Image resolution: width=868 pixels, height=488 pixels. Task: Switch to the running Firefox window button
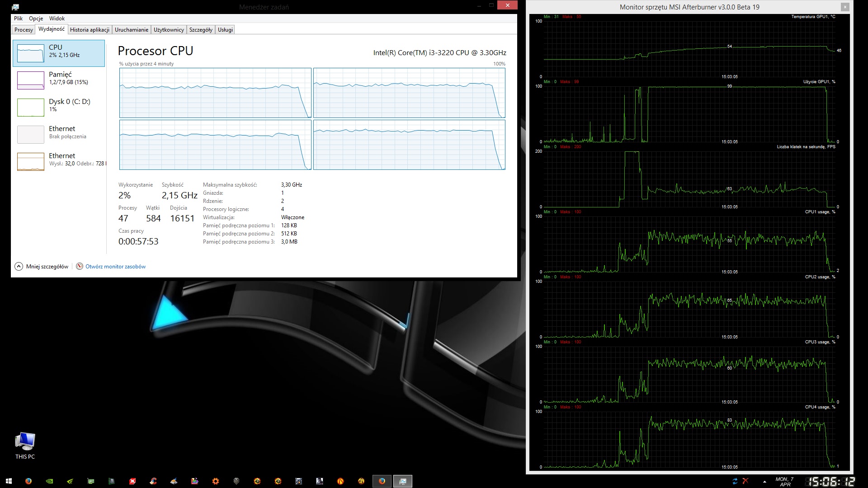pyautogui.click(x=382, y=481)
